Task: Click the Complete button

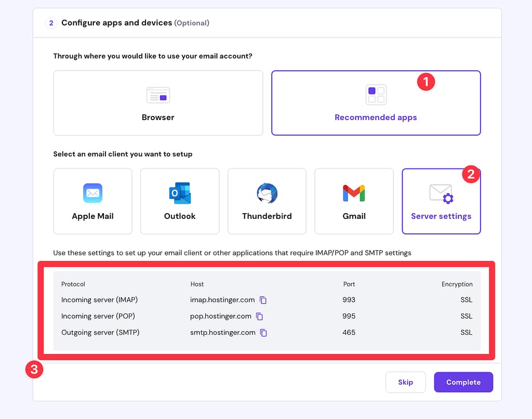Action: pyautogui.click(x=463, y=382)
